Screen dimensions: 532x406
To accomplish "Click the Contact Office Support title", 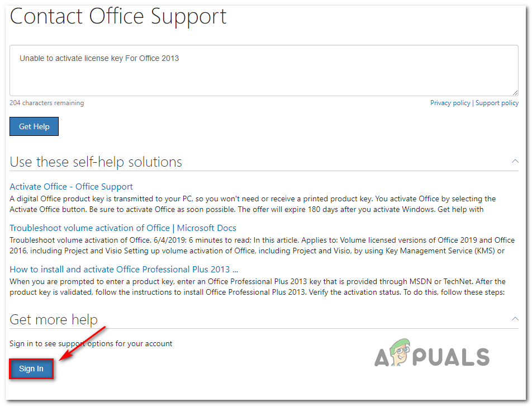I will click(x=118, y=17).
